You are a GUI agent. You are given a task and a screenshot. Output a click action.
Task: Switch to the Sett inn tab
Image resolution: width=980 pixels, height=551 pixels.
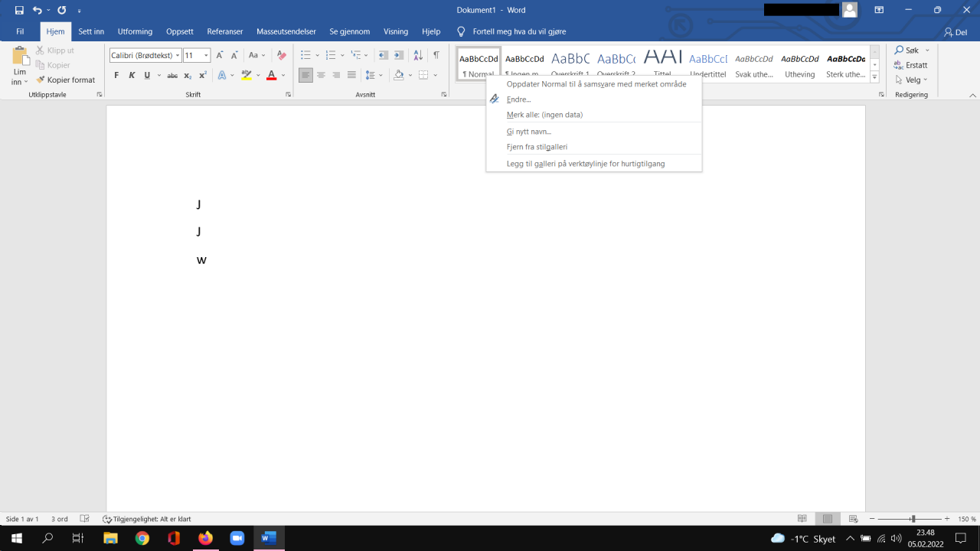point(91,31)
